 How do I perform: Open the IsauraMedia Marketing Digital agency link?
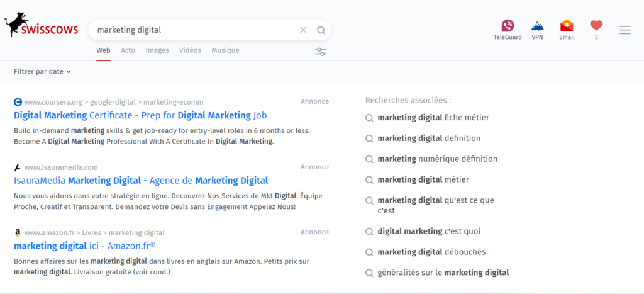(141, 181)
